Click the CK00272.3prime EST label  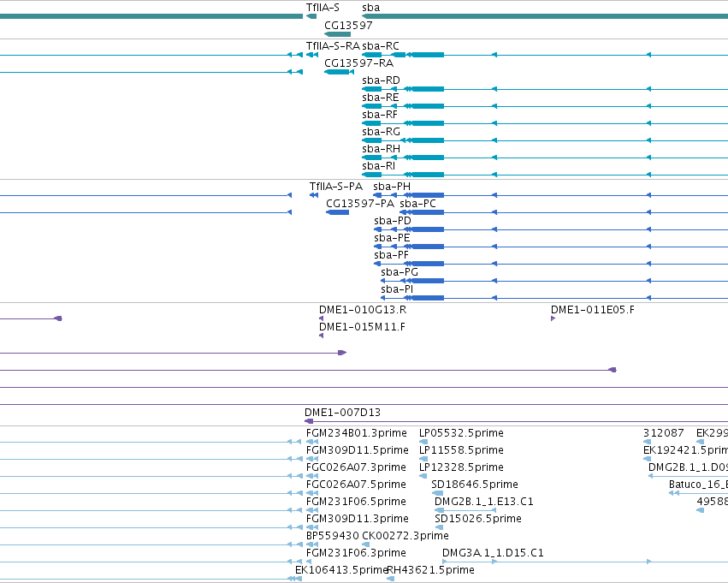click(405, 537)
